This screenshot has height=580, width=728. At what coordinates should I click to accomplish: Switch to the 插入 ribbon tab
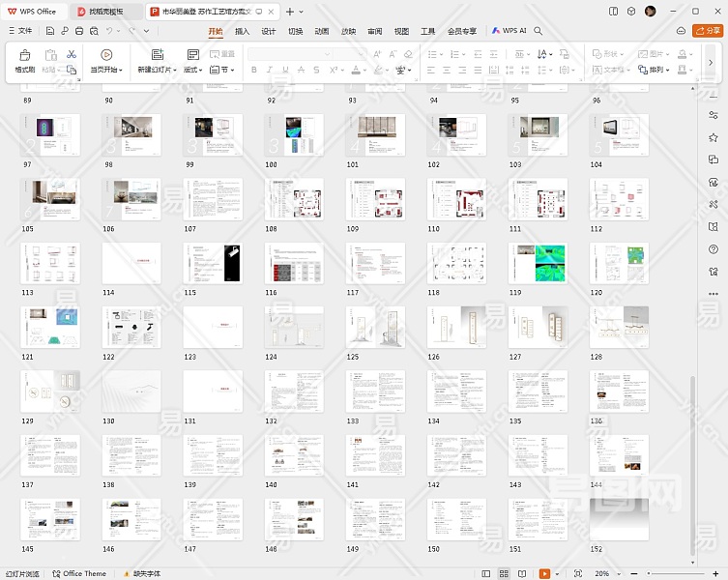[x=242, y=31]
